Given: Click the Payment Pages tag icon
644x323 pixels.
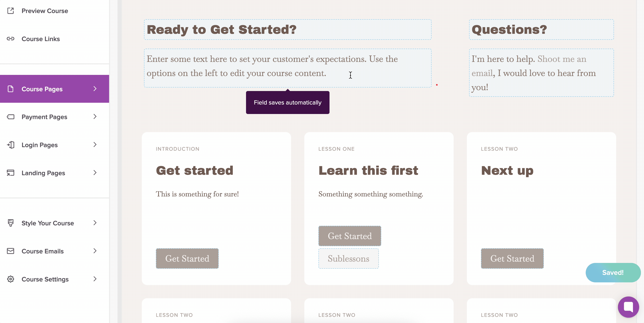Looking at the screenshot, I should pos(11,117).
